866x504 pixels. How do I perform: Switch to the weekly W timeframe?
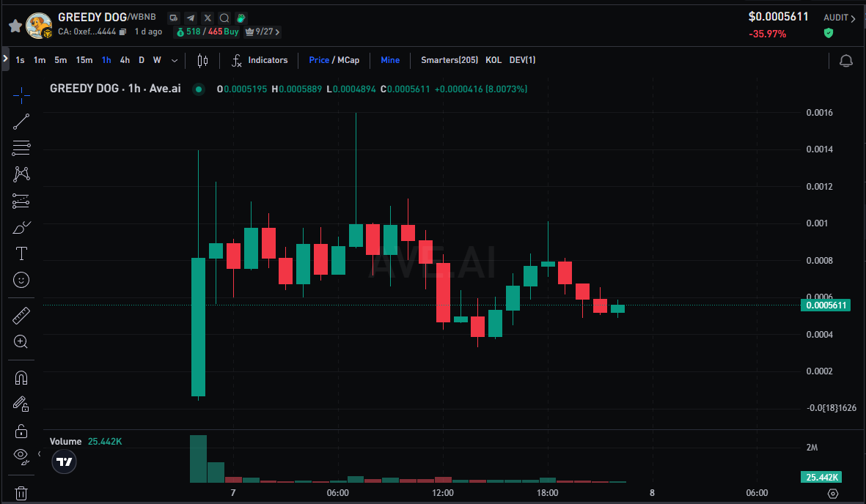pyautogui.click(x=157, y=60)
